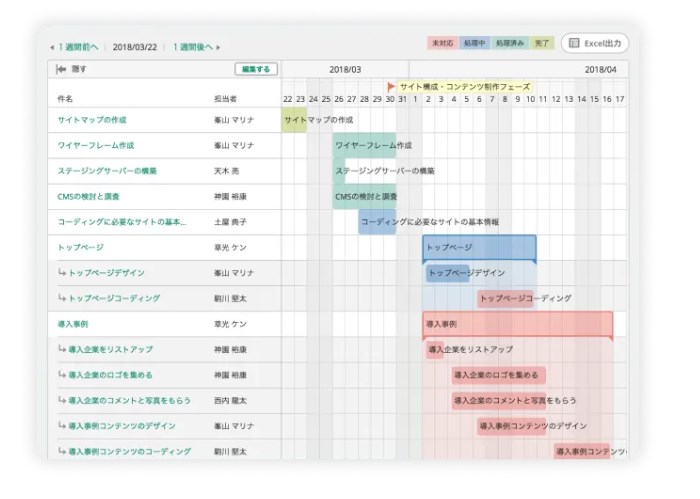Click the Excel出力 spreadsheet icon
700x499 pixels.
(572, 43)
